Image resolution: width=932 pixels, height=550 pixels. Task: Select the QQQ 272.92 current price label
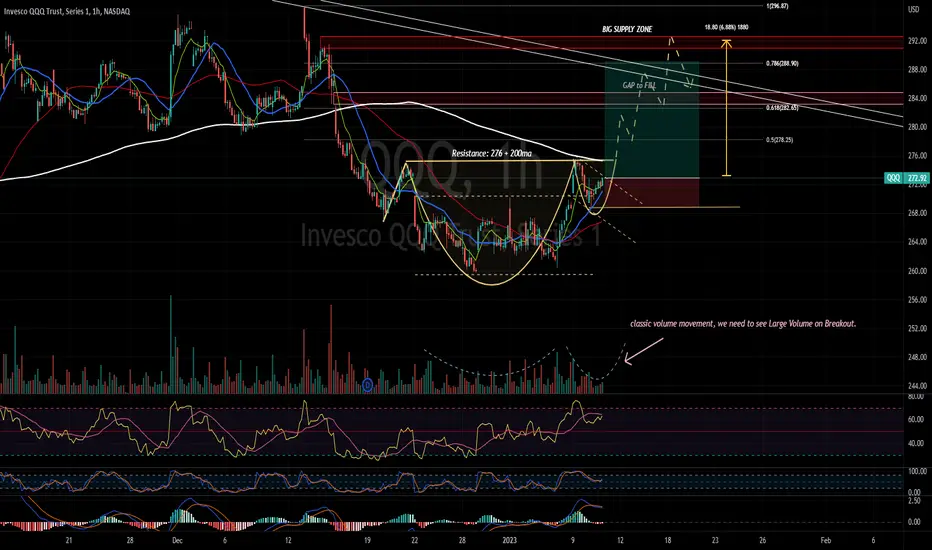[907, 178]
